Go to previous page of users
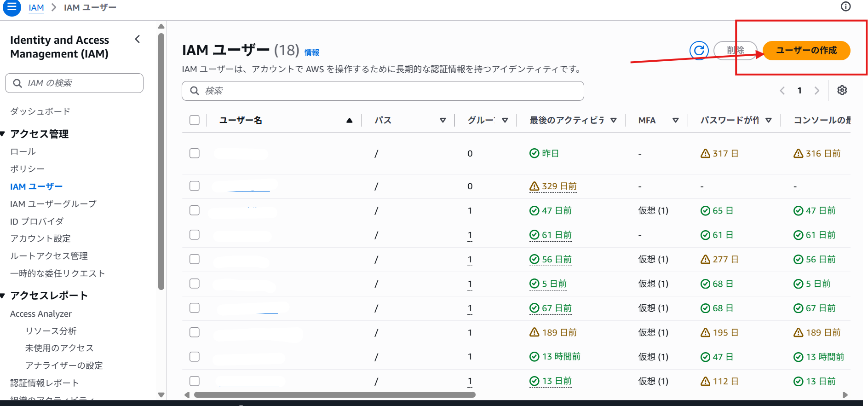Image resolution: width=868 pixels, height=406 pixels. pyautogui.click(x=782, y=91)
